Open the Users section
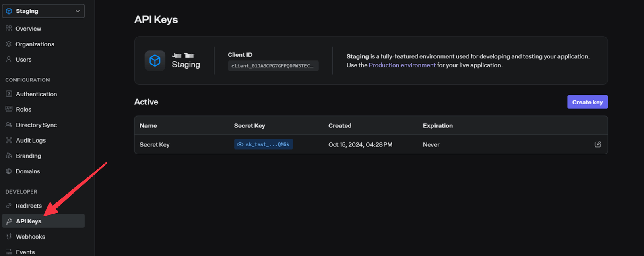 (23, 60)
